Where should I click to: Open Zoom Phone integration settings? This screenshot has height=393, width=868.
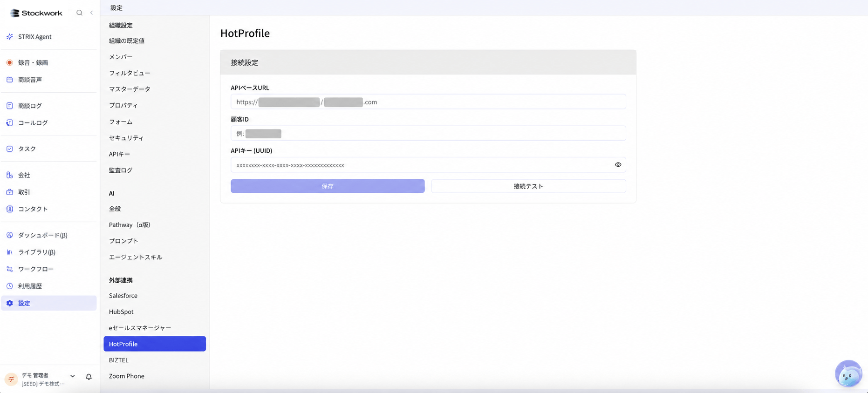127,376
